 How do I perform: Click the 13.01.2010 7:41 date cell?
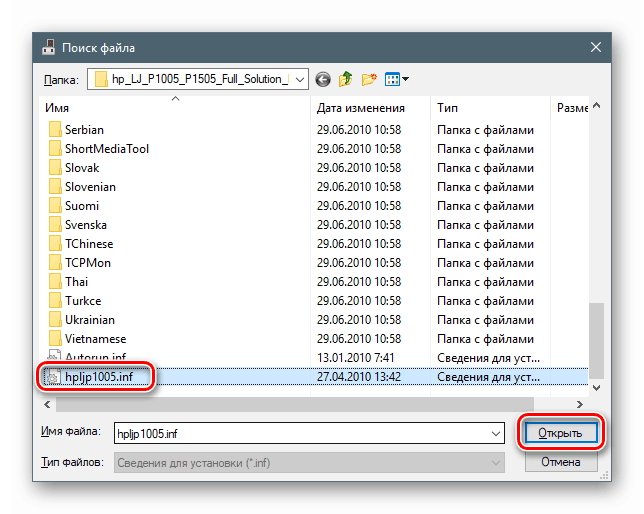(x=355, y=357)
